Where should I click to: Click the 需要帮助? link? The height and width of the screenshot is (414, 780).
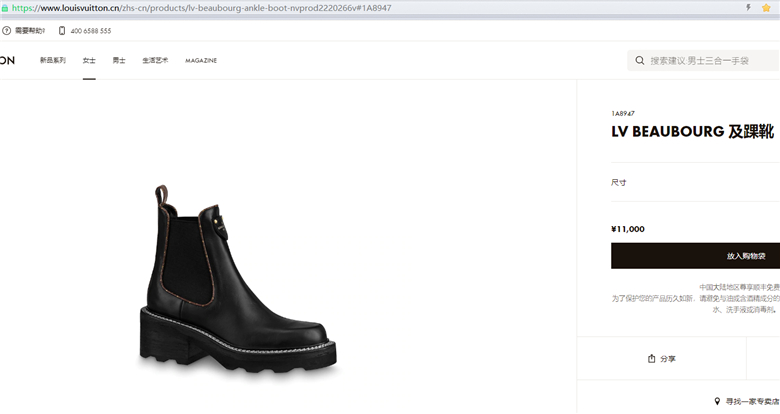[30, 31]
